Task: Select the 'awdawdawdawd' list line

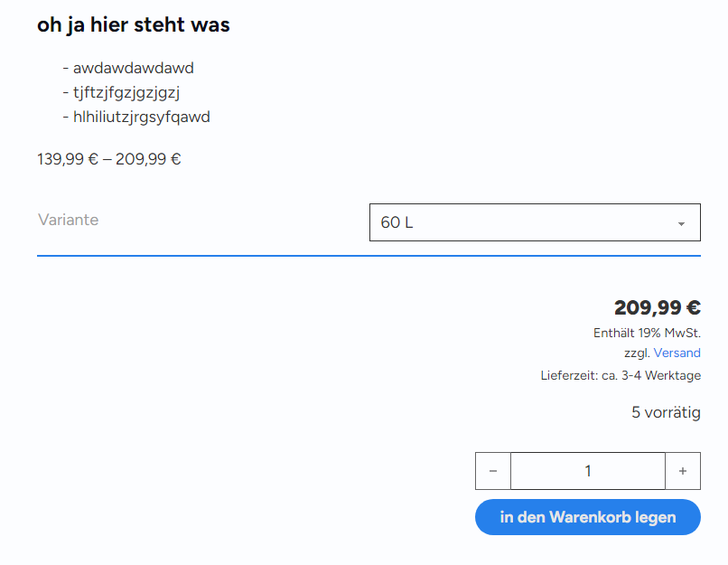Action: [x=128, y=68]
